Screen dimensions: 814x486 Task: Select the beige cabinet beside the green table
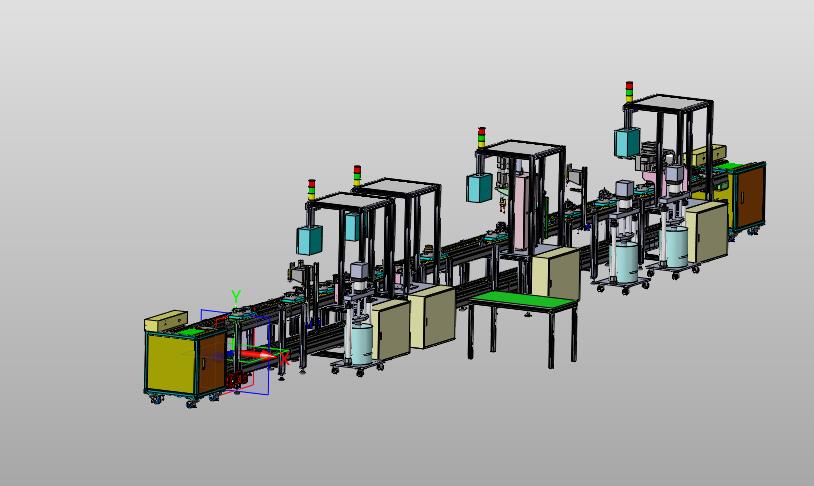tap(555, 273)
